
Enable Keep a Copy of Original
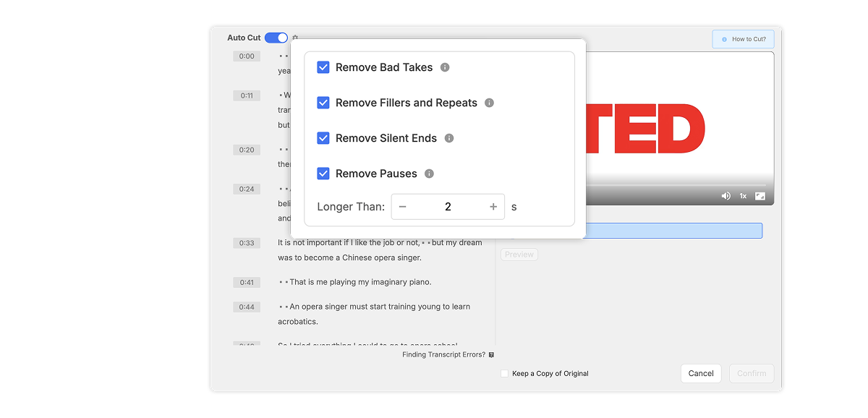(x=504, y=373)
